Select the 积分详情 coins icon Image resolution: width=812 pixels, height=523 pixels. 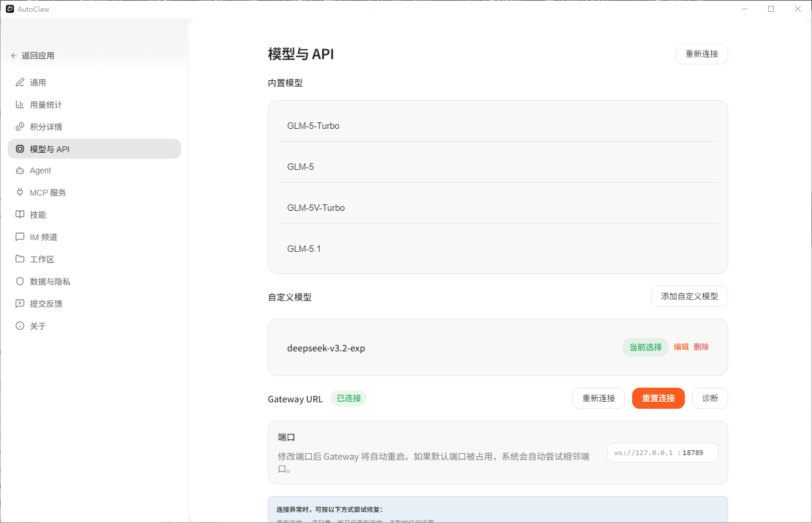click(20, 127)
